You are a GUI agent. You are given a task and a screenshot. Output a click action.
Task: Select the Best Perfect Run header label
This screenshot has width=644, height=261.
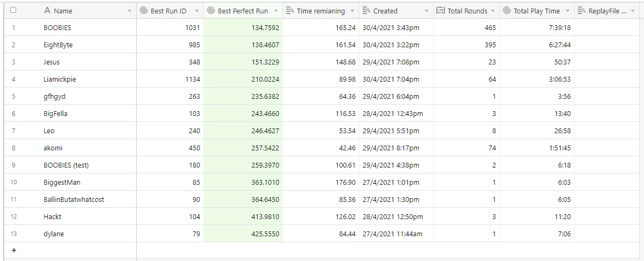point(243,11)
